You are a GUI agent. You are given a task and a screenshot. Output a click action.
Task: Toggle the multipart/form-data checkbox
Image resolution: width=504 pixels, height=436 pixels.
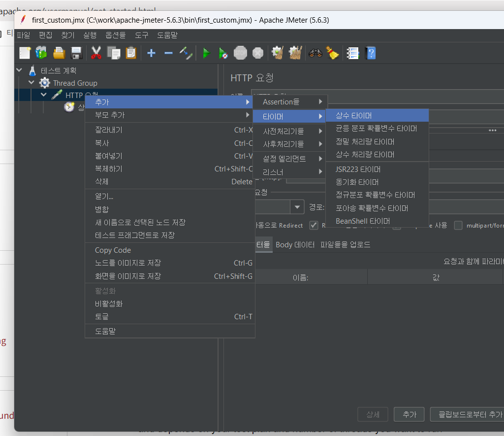pos(458,225)
